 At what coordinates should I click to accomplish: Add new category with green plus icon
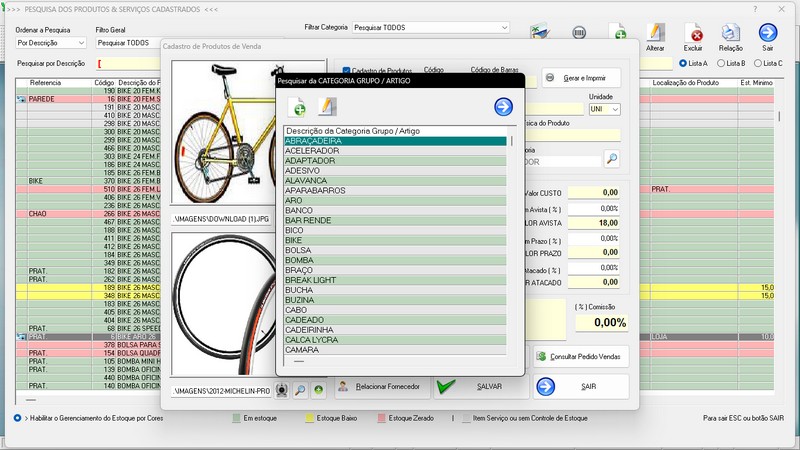pos(297,107)
